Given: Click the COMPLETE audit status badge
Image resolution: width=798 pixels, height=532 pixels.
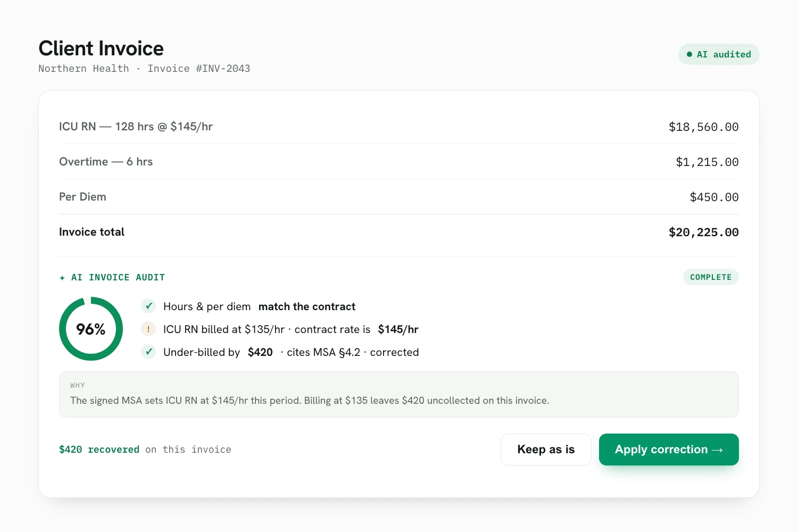Looking at the screenshot, I should click(x=711, y=277).
